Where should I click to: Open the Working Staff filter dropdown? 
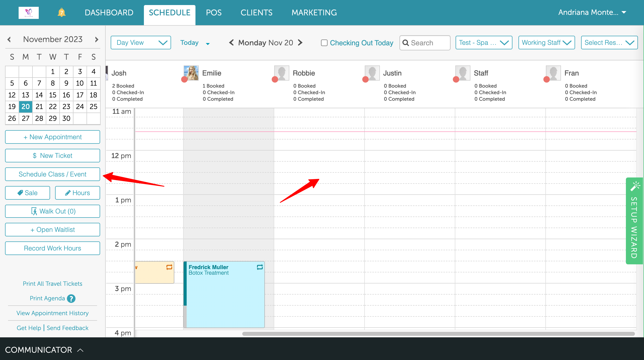(546, 43)
